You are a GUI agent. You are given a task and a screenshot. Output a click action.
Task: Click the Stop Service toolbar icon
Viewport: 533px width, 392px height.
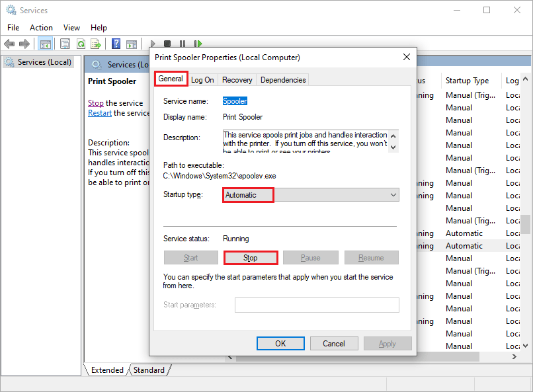pyautogui.click(x=167, y=44)
